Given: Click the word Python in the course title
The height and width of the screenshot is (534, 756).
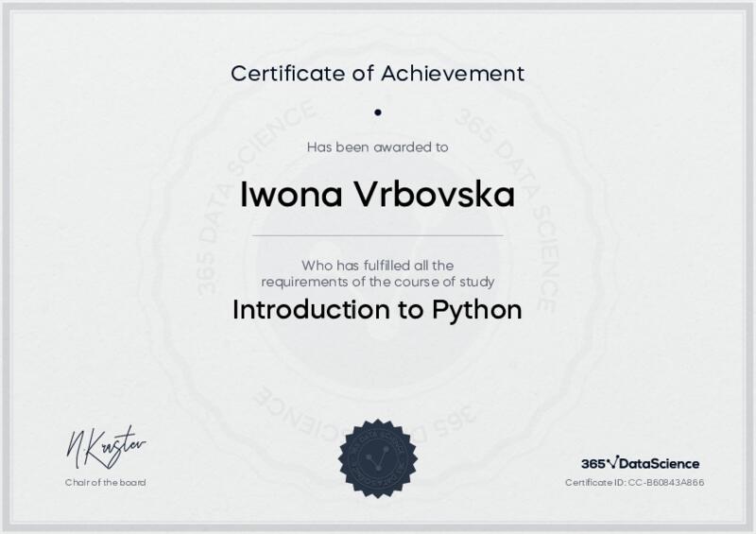Looking at the screenshot, I should point(476,311).
